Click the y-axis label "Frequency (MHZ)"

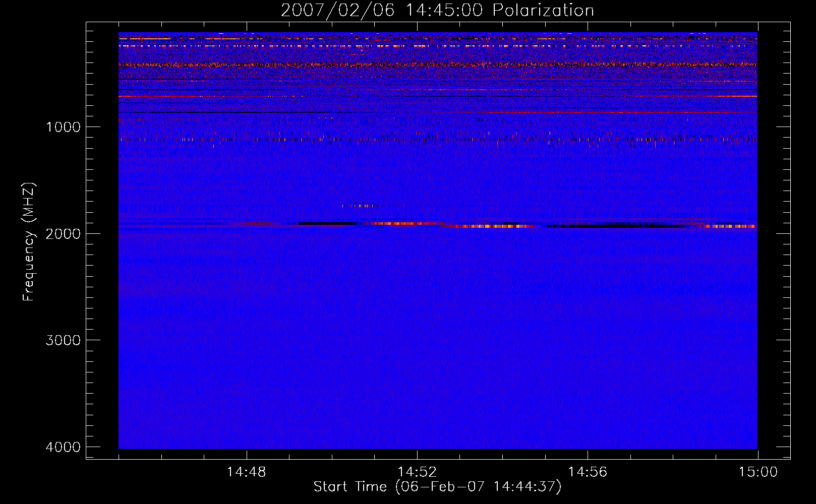click(x=29, y=242)
